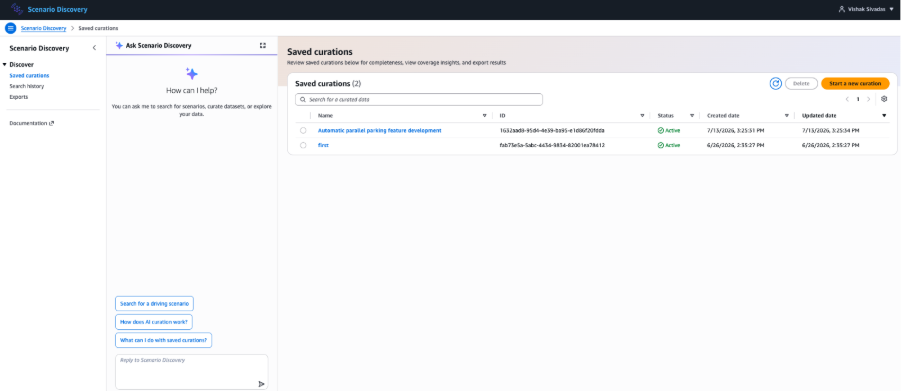Click the send message arrow icon

[261, 384]
